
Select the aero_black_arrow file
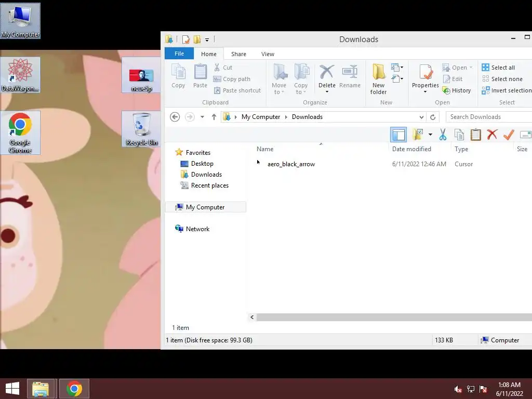(x=291, y=164)
